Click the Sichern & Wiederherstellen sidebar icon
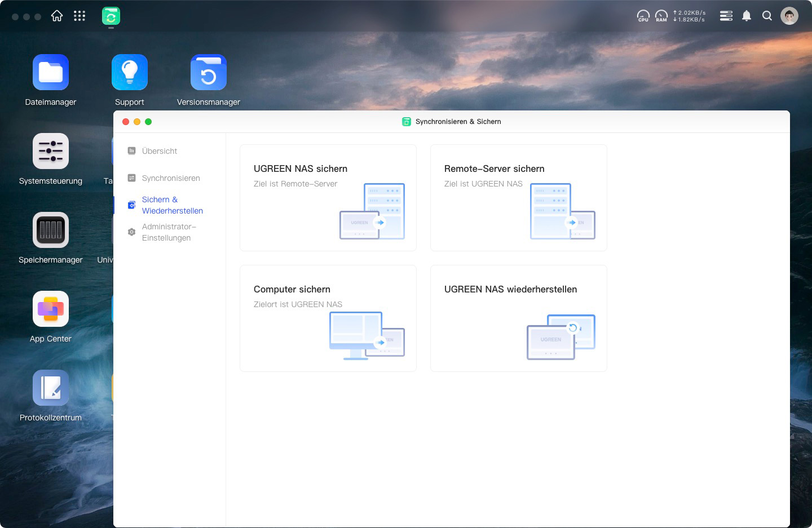 131,205
